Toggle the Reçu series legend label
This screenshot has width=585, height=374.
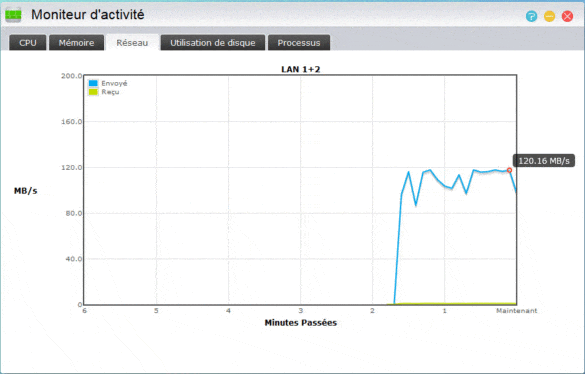point(110,92)
